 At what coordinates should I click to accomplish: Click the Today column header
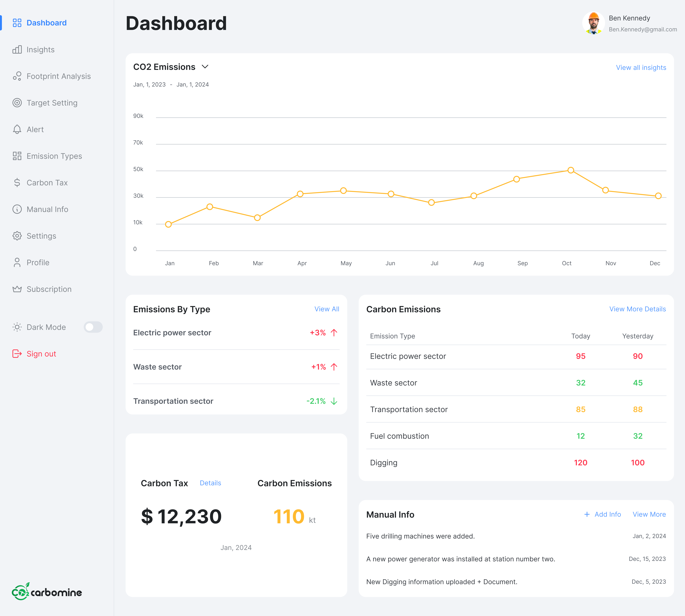point(581,336)
